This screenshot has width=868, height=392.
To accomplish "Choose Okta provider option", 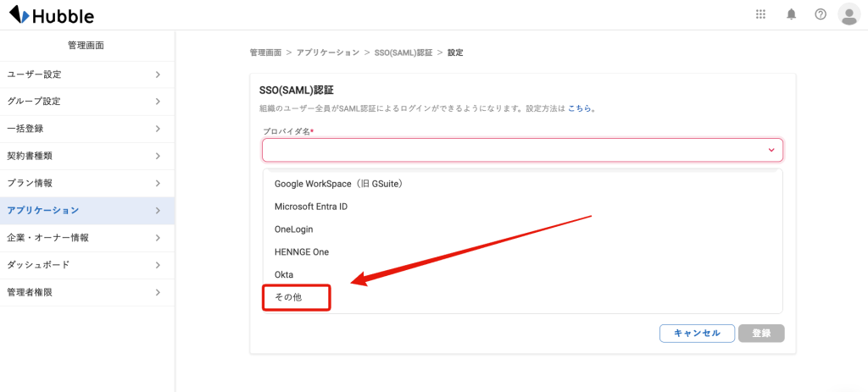I will coord(522,274).
